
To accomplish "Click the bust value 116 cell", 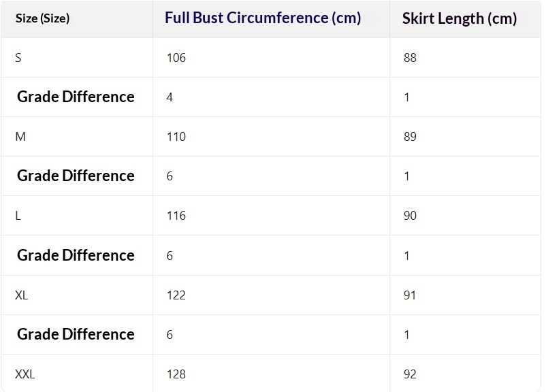I will (x=176, y=216).
